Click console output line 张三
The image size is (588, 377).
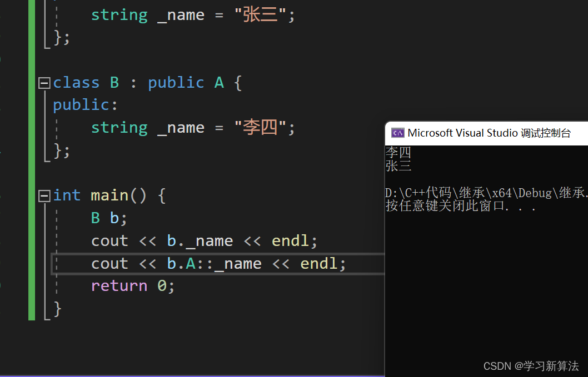(398, 165)
